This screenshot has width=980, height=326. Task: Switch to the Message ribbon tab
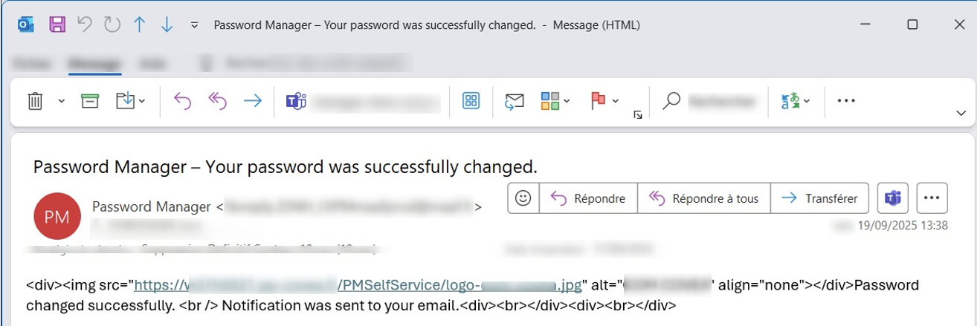pyautogui.click(x=94, y=64)
